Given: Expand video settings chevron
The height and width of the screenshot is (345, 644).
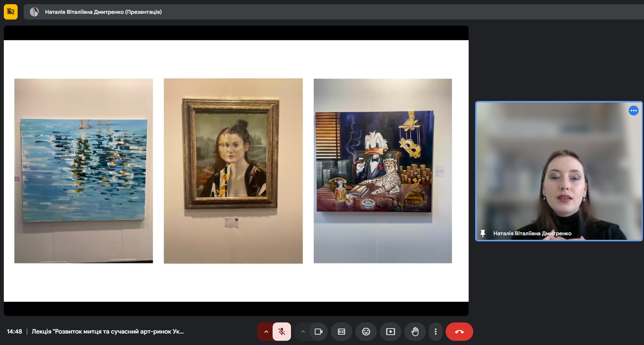Looking at the screenshot, I should click(303, 332).
